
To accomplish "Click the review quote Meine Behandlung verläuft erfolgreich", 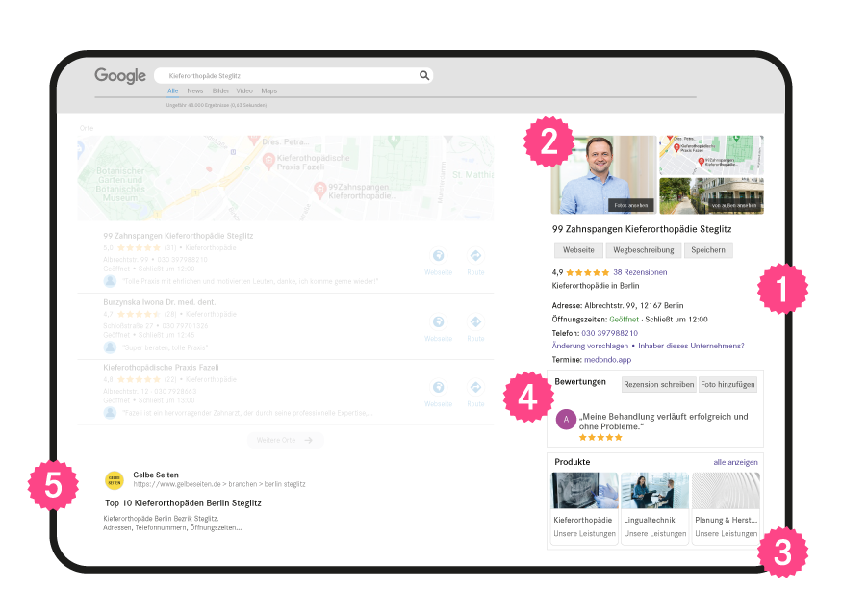I will click(x=664, y=422).
